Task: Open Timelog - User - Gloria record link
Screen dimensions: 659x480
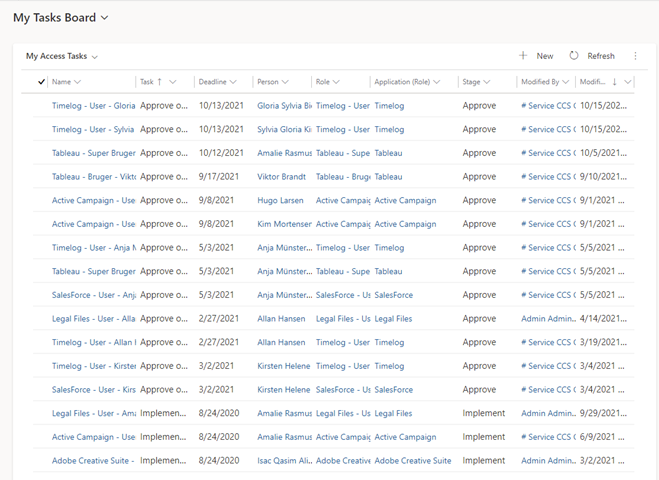Action: 93,105
